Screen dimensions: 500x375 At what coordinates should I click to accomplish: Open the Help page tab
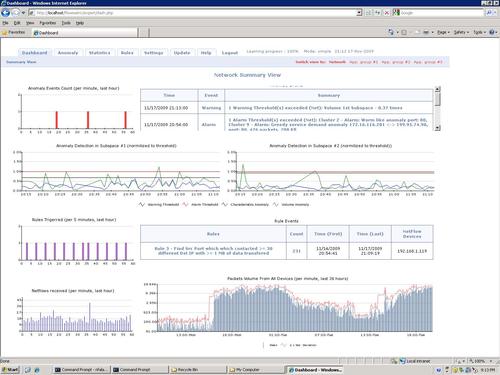point(206,53)
